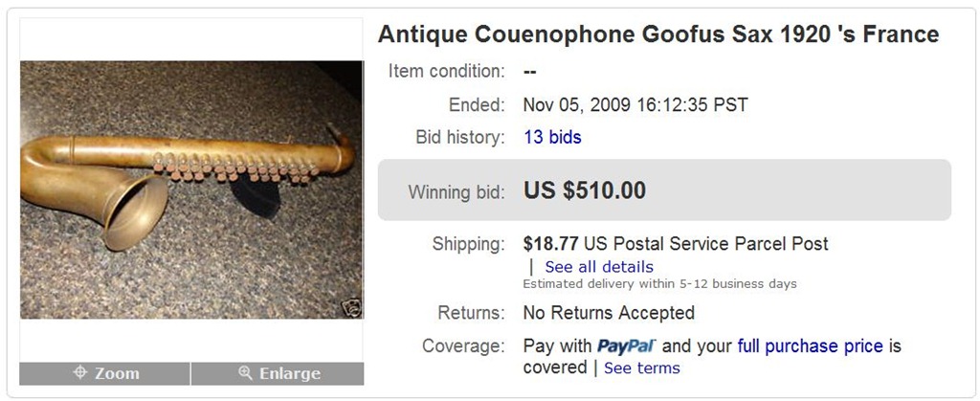Click the Item condition value dashes

[x=529, y=71]
